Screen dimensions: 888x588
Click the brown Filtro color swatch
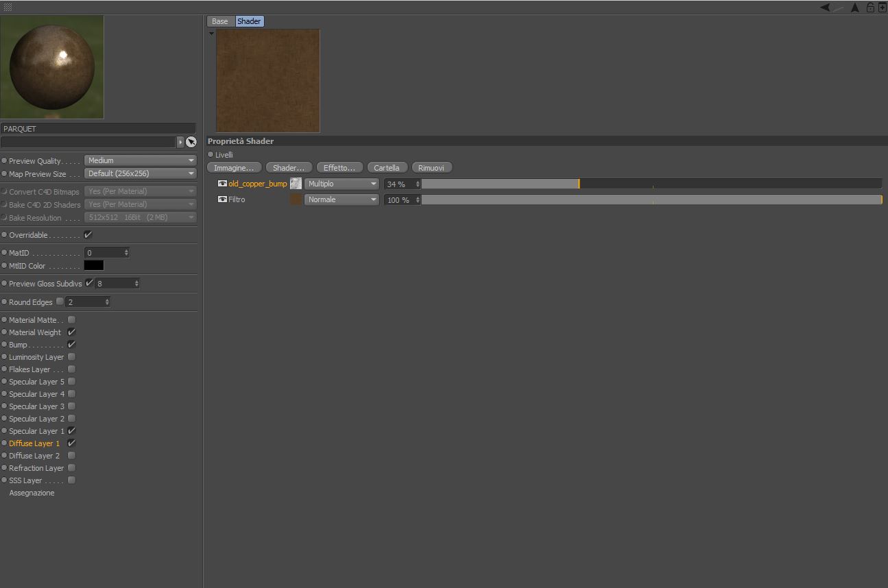click(x=296, y=199)
